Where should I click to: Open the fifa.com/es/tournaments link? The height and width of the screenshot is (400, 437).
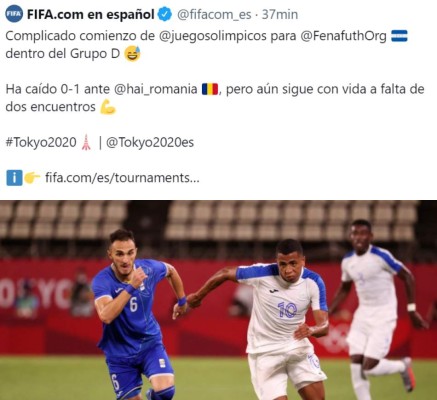click(x=122, y=178)
